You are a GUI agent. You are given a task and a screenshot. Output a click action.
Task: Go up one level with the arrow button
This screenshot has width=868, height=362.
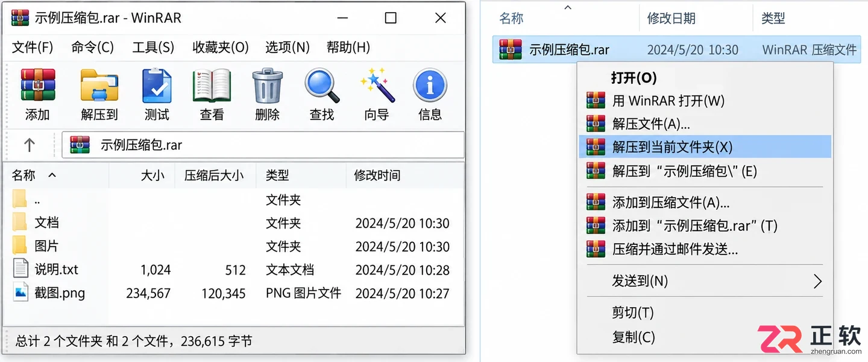(30, 145)
